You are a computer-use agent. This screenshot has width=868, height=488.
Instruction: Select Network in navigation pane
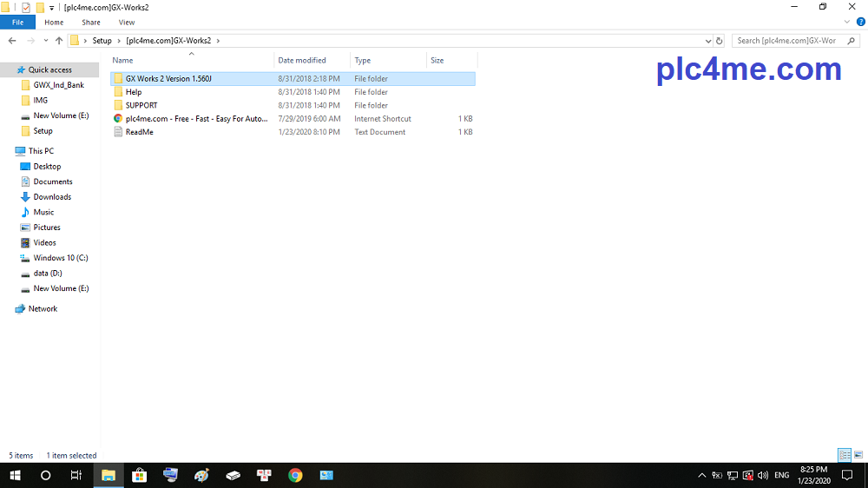pos(43,308)
